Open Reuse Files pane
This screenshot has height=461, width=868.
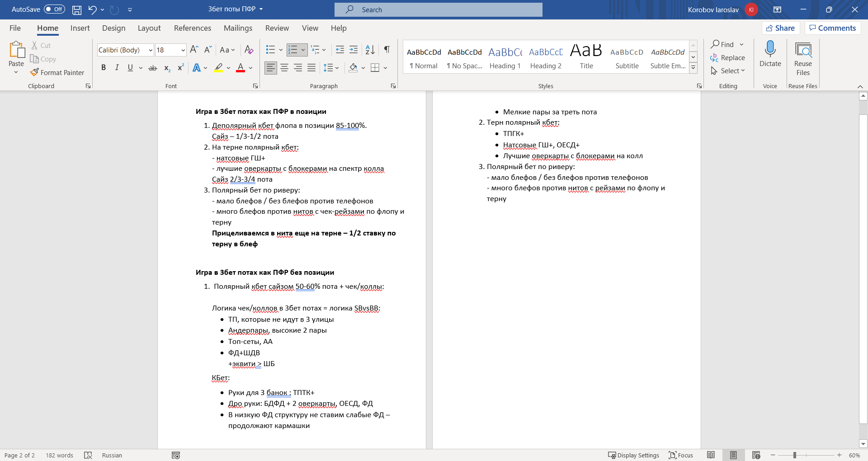[x=803, y=59]
